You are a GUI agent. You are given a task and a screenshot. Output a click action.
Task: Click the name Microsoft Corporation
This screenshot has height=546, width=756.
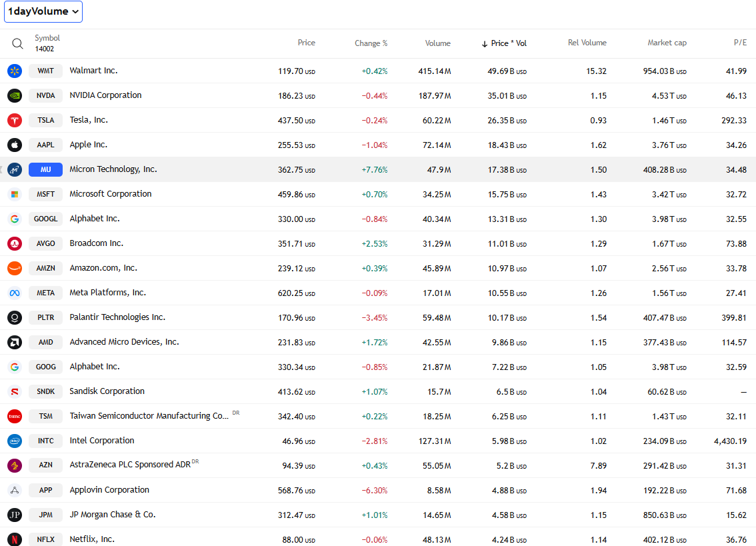111,194
